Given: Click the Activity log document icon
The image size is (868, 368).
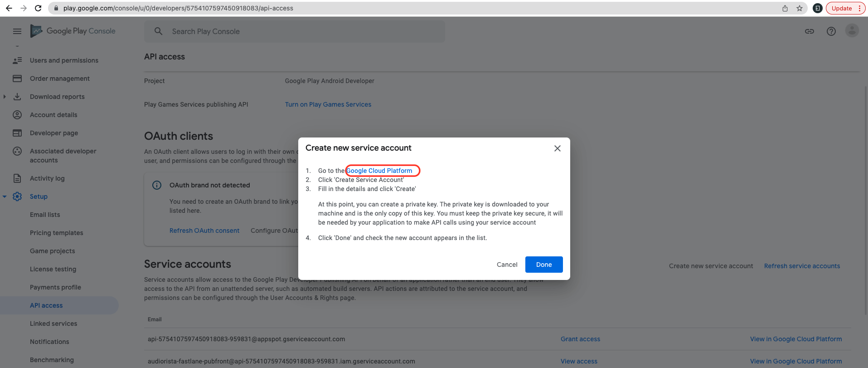Looking at the screenshot, I should click(17, 178).
